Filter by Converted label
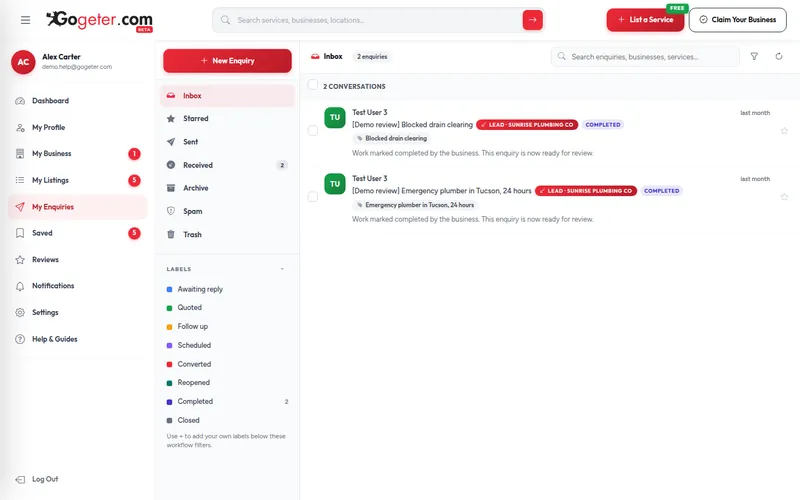Viewport: 800px width, 500px height. click(228, 364)
